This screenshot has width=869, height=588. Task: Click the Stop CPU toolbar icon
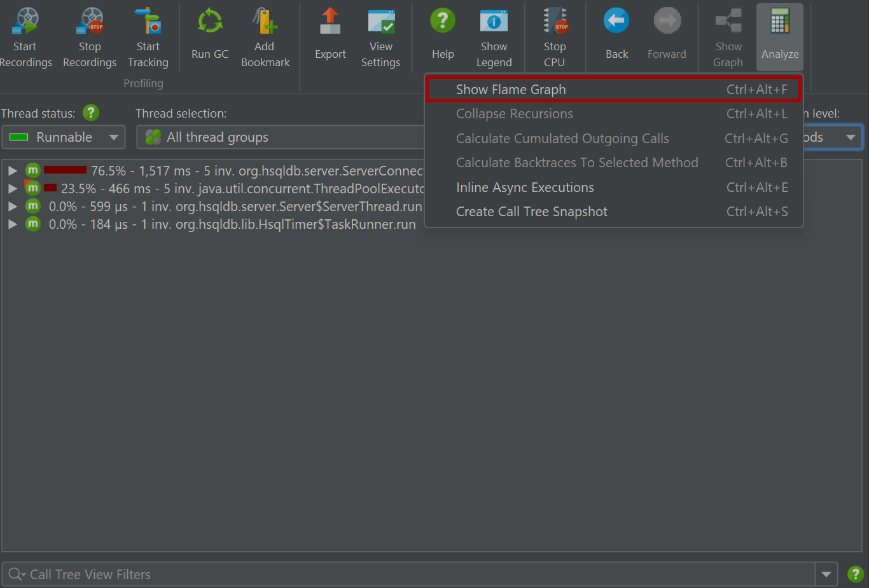point(555,22)
